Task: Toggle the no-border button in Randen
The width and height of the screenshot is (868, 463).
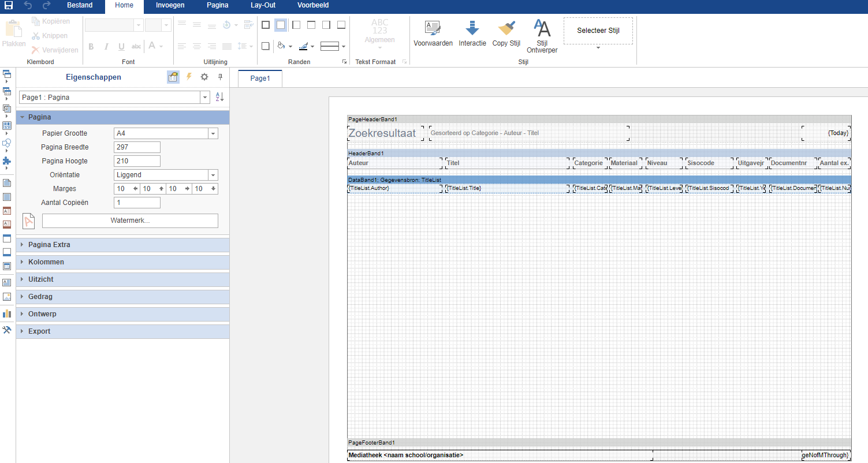Action: click(x=280, y=25)
